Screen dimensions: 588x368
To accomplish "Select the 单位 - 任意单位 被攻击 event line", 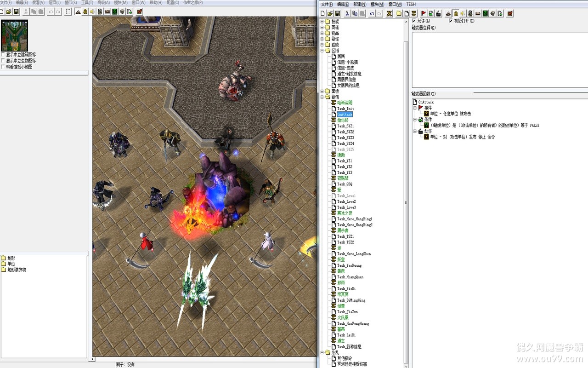I will (x=450, y=114).
